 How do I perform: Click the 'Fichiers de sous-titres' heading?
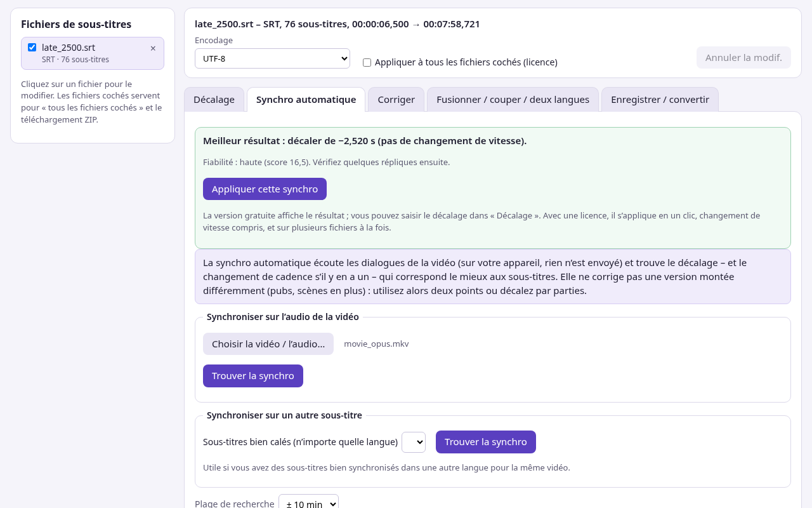click(76, 25)
